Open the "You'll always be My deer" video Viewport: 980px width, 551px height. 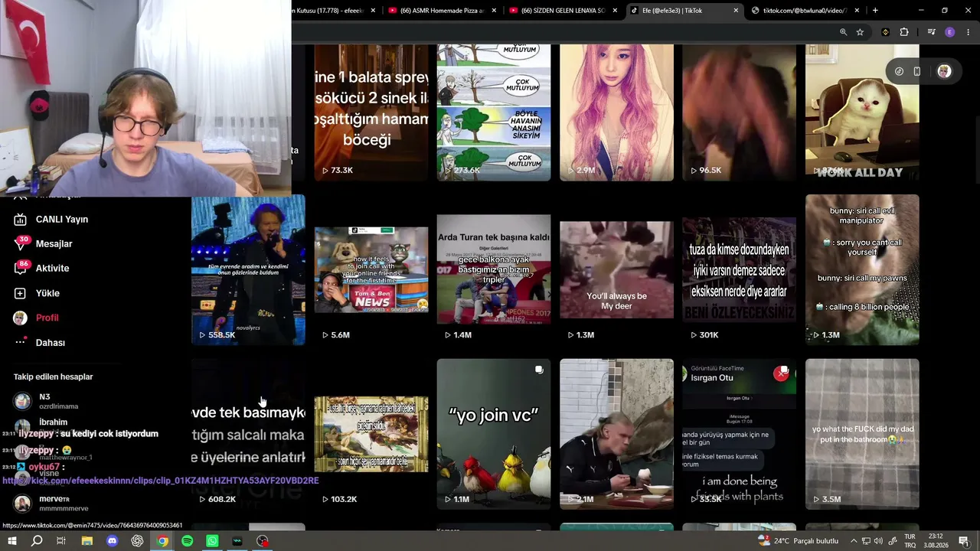coord(616,269)
